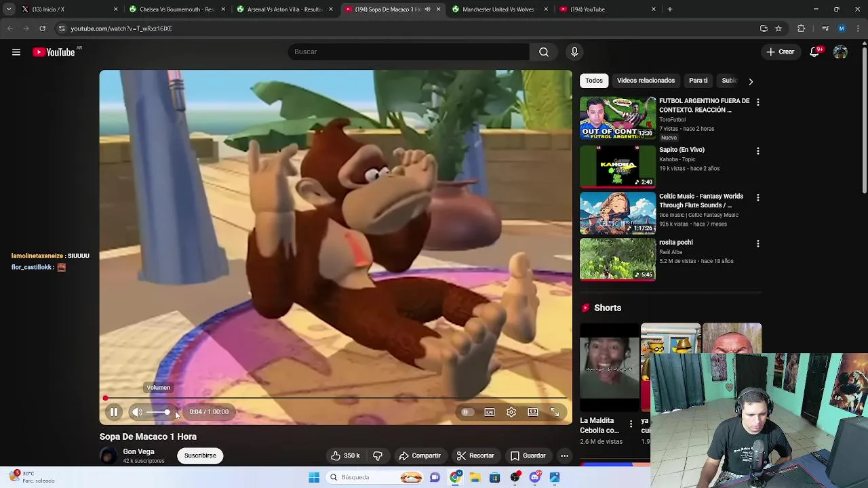Play the Sapito (En Vivo) thumbnail
Screen dimensions: 868x488
pos(618,165)
